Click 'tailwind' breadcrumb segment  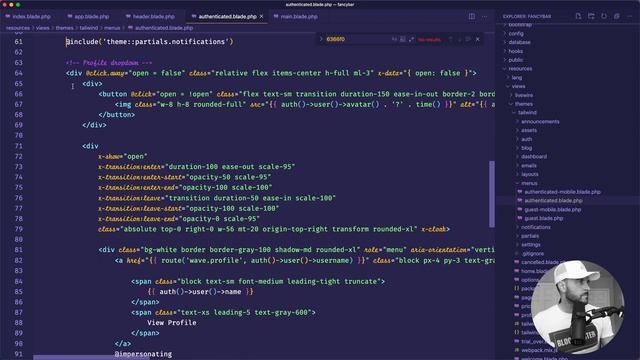point(89,28)
